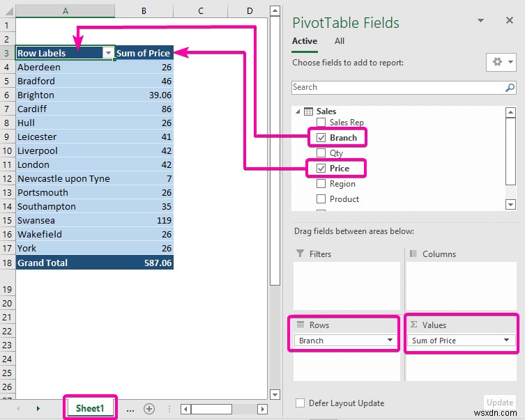Click the horizontal scroll right arrow

pyautogui.click(x=262, y=409)
